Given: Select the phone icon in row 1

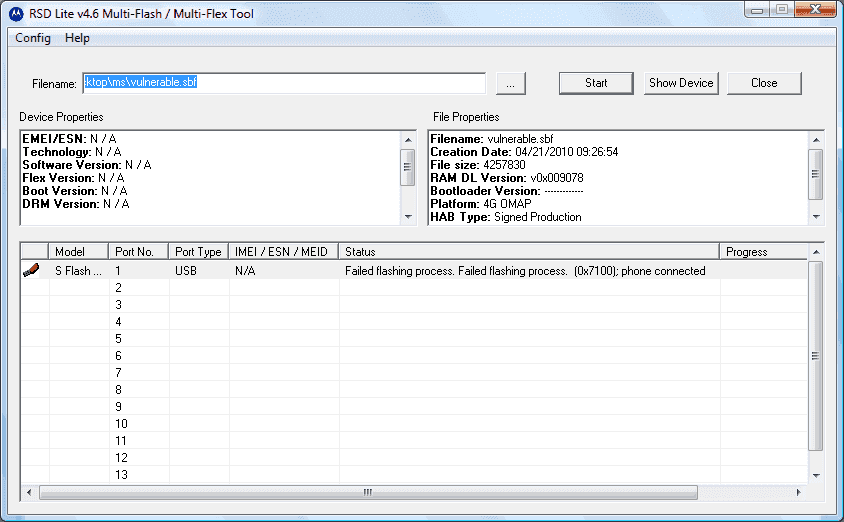Looking at the screenshot, I should pos(31,270).
